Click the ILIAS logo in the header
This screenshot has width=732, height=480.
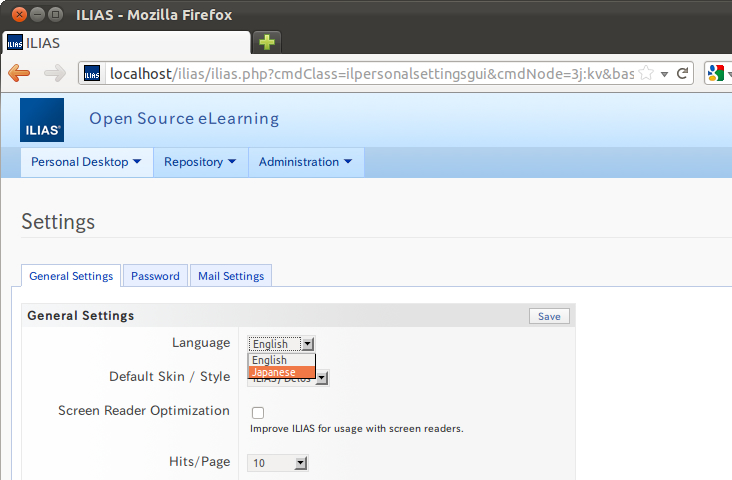42,120
